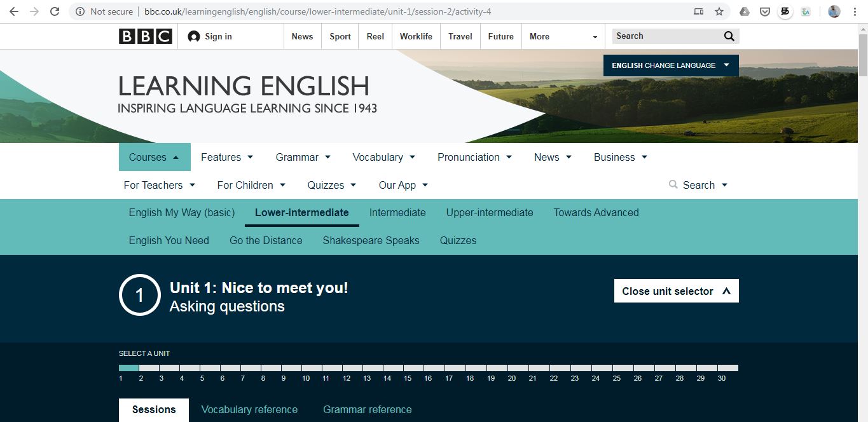868x422 pixels.
Task: Open BBC Reel link
Action: coord(375,36)
